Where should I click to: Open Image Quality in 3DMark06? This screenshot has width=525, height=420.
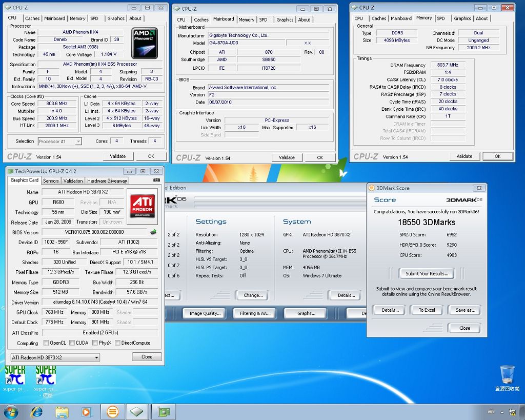coord(205,313)
